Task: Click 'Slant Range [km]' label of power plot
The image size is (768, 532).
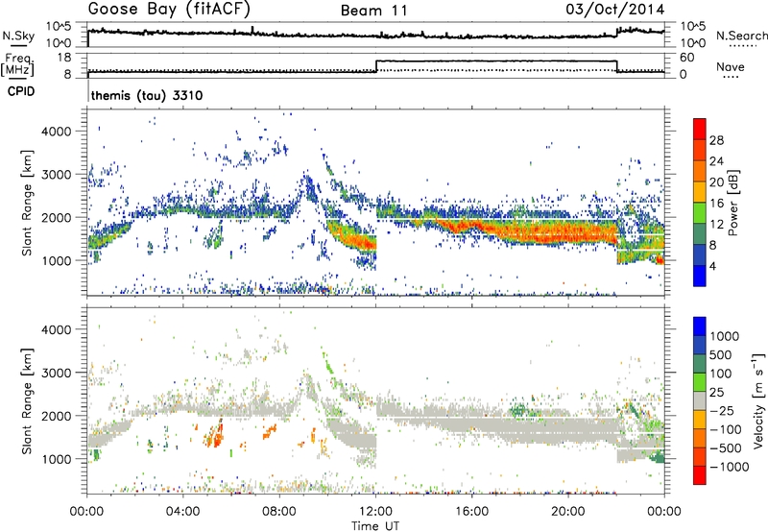Action: click(x=27, y=203)
